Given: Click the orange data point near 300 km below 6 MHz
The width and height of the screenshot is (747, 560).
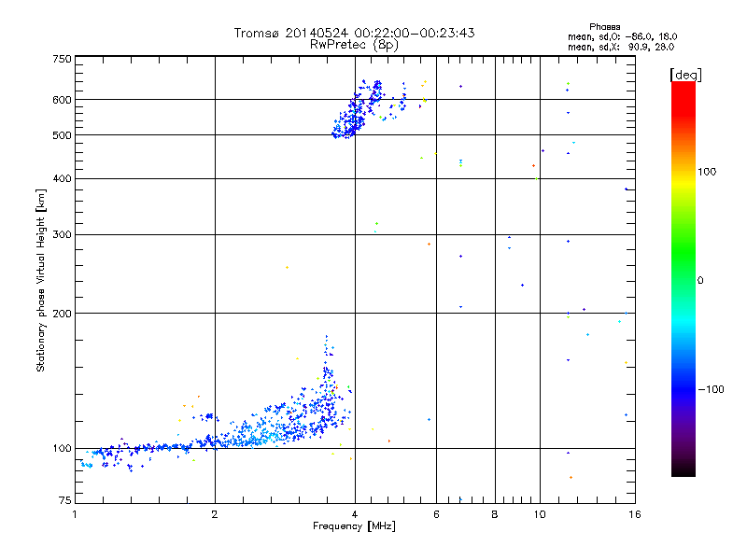Looking at the screenshot, I should pyautogui.click(x=430, y=245).
